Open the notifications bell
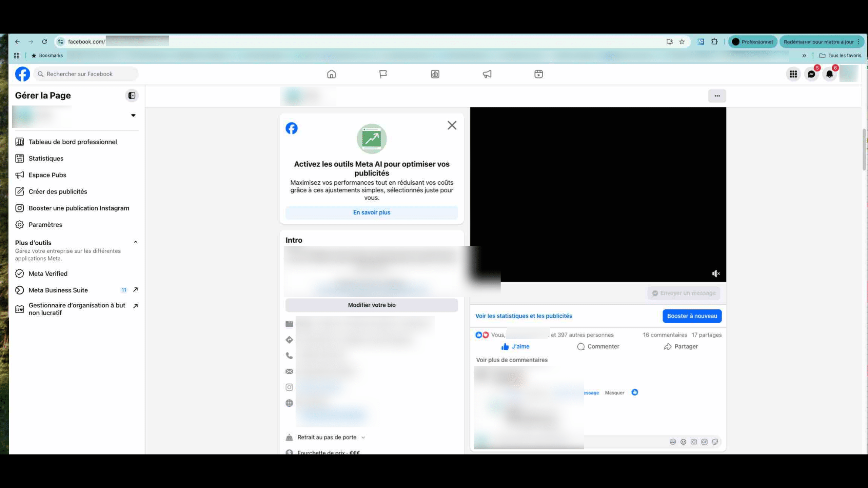868x488 pixels. (829, 74)
